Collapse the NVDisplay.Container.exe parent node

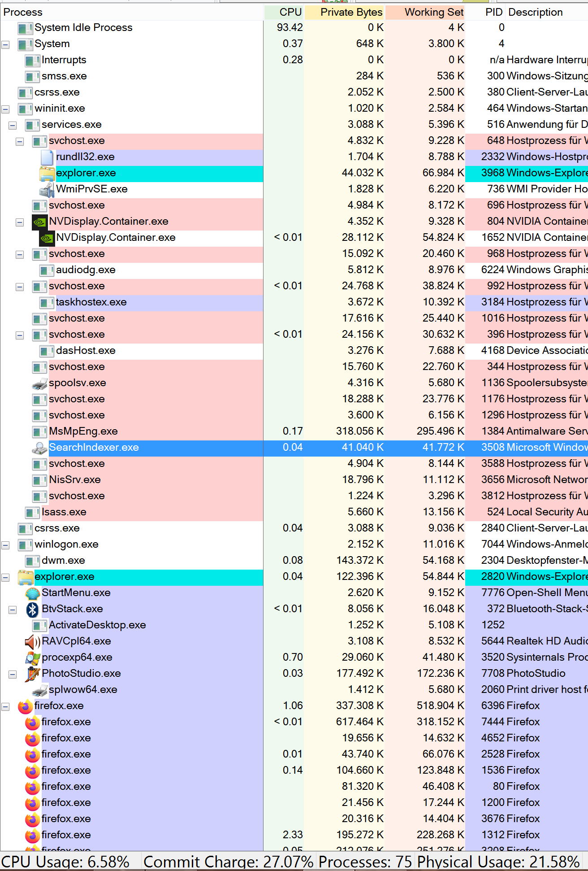[x=20, y=222]
